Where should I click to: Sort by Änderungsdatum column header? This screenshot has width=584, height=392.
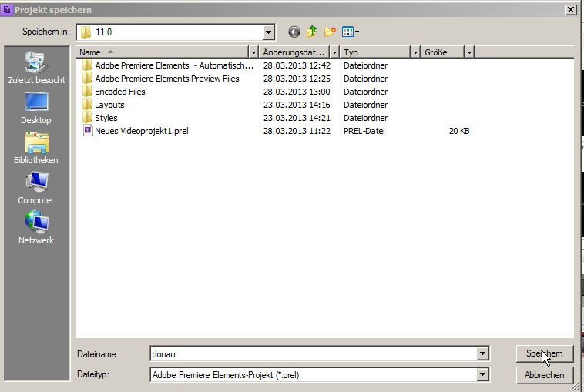(294, 52)
